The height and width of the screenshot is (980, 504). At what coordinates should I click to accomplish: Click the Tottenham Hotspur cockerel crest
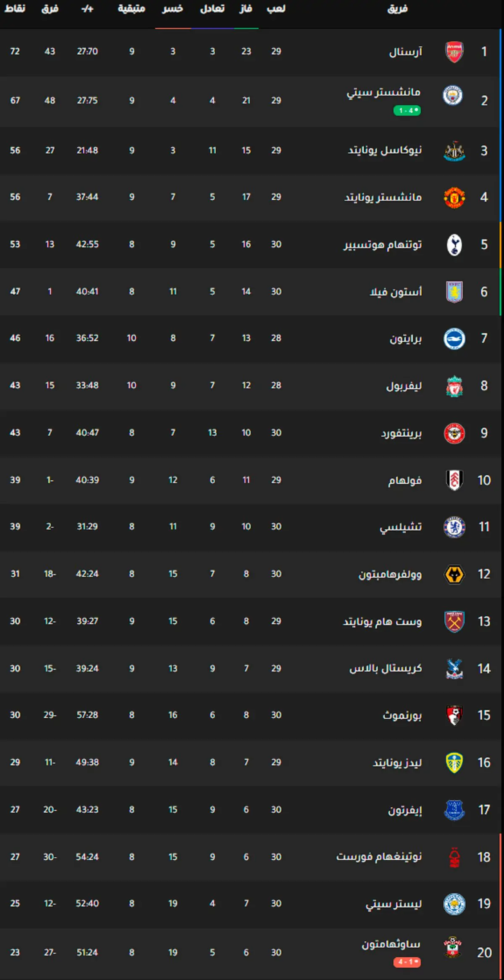coord(454,245)
